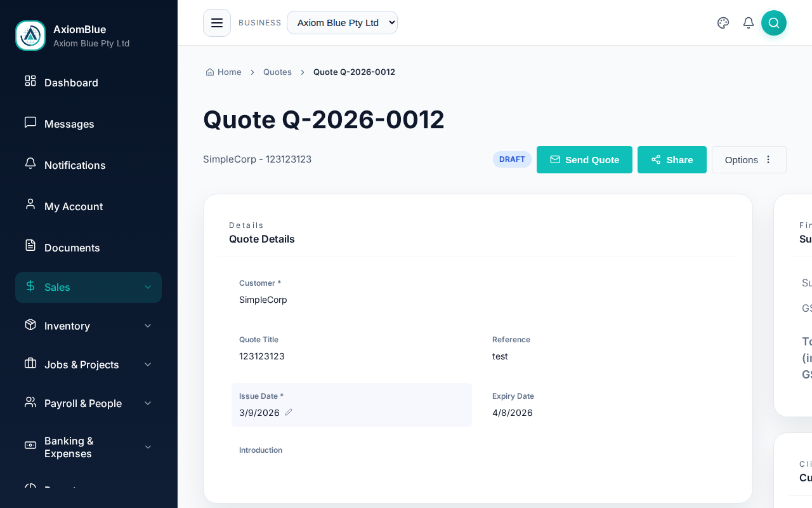This screenshot has width=812, height=508.
Task: Expand the Banking & Expenses chevron
Action: click(x=148, y=447)
